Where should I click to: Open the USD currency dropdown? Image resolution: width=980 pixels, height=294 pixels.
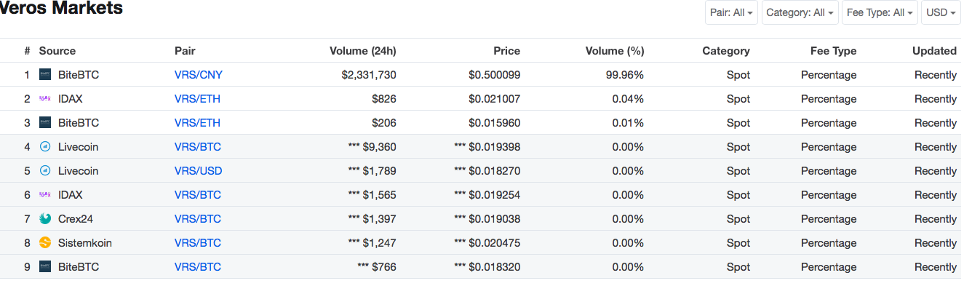click(941, 12)
